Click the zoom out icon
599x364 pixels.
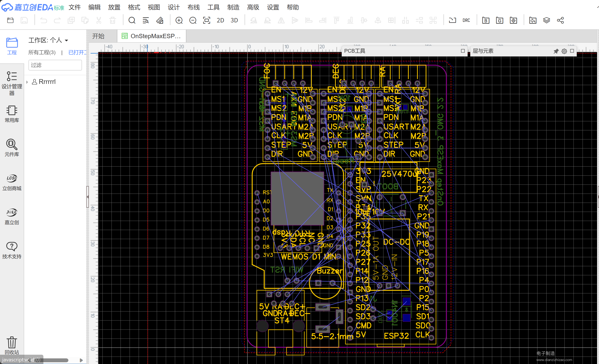(193, 20)
